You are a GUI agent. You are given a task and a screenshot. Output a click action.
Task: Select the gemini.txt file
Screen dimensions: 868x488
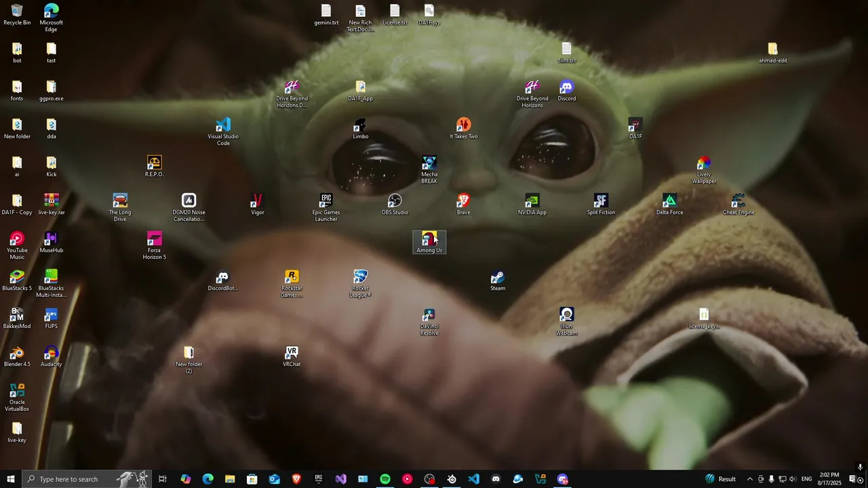326,15
